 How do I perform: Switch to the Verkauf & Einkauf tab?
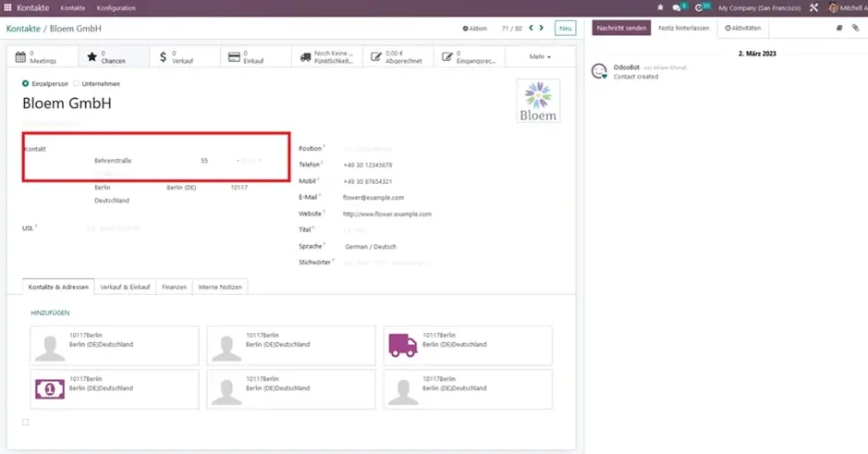(x=125, y=287)
